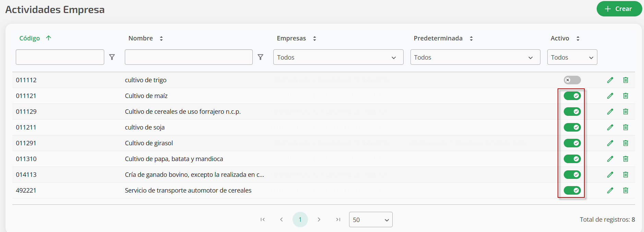Edit Servicio de transporte automotor row
The image size is (644, 232).
(x=610, y=191)
